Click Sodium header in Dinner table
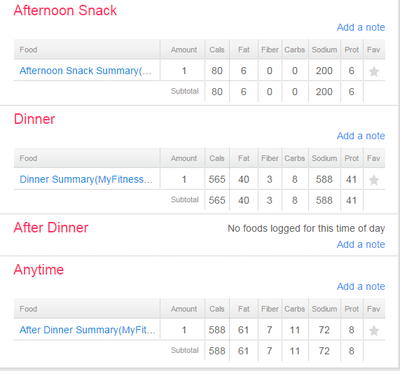The height and width of the screenshot is (371, 400). click(324, 158)
